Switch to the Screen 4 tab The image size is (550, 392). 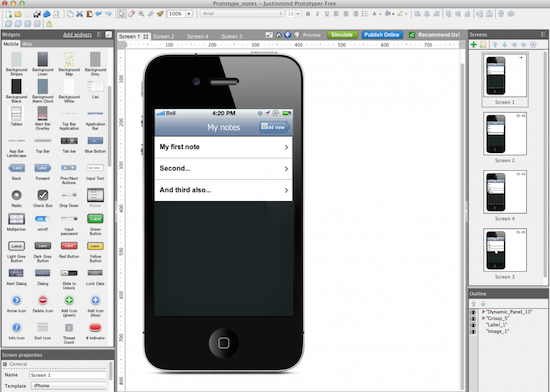click(197, 36)
